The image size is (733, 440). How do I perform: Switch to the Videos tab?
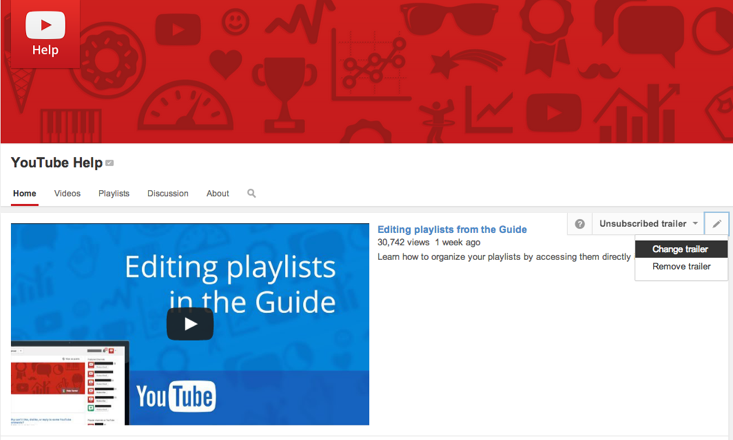67,194
